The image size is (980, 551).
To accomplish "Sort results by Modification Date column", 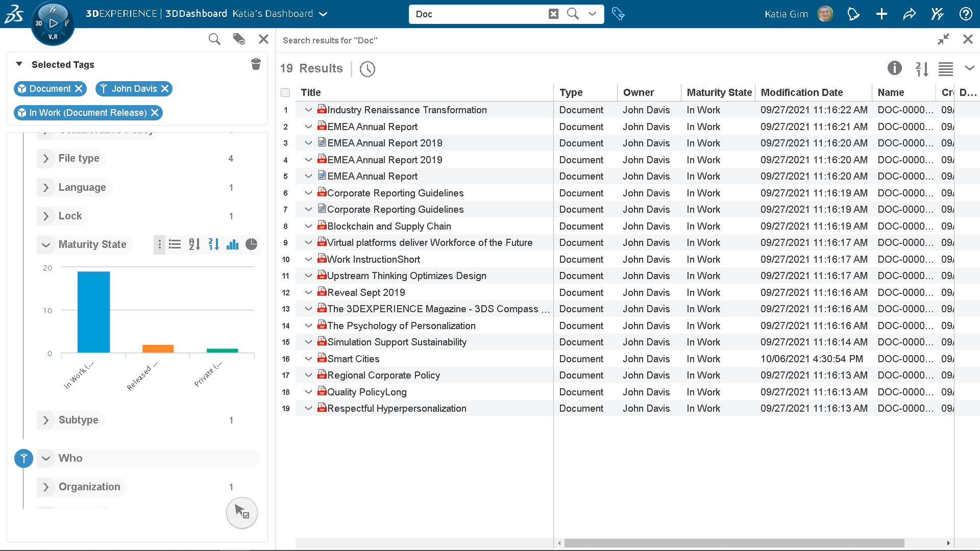I will 801,92.
